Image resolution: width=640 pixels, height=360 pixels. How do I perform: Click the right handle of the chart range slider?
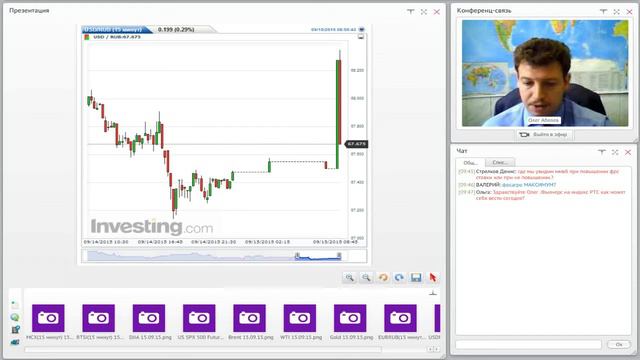coord(339,256)
